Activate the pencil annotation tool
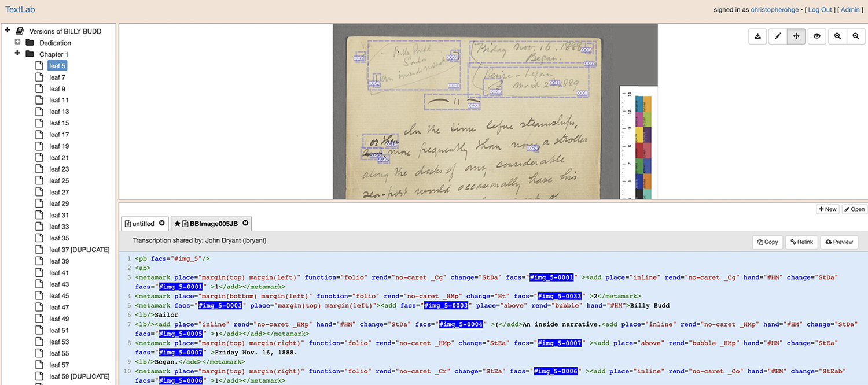Screen dimensions: 868x385 coord(778,36)
